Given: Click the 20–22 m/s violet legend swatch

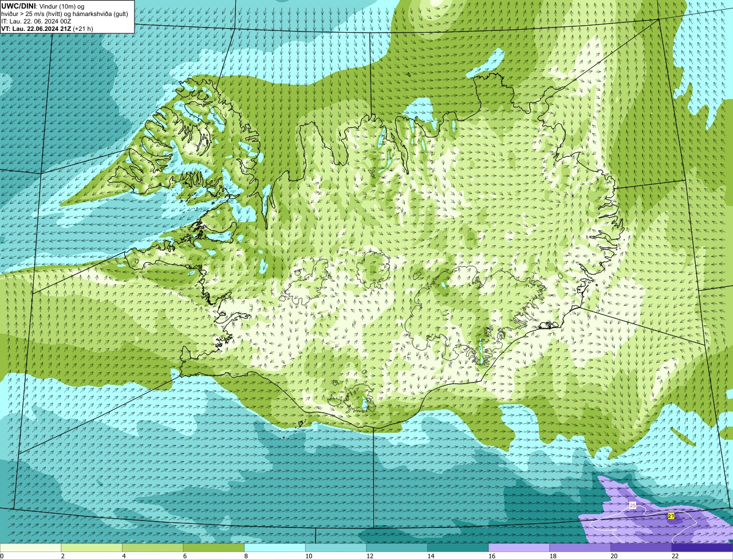Looking at the screenshot, I should (x=641, y=547).
